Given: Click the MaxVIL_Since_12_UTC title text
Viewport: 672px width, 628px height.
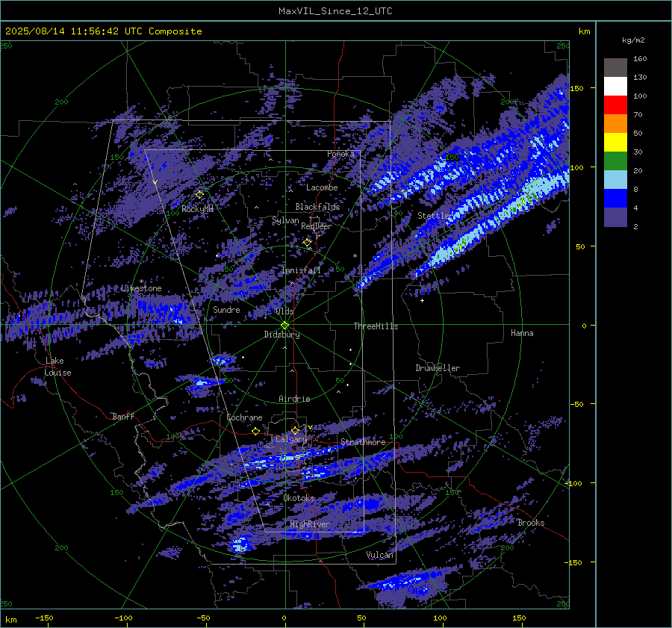Looking at the screenshot, I should click(x=335, y=11).
